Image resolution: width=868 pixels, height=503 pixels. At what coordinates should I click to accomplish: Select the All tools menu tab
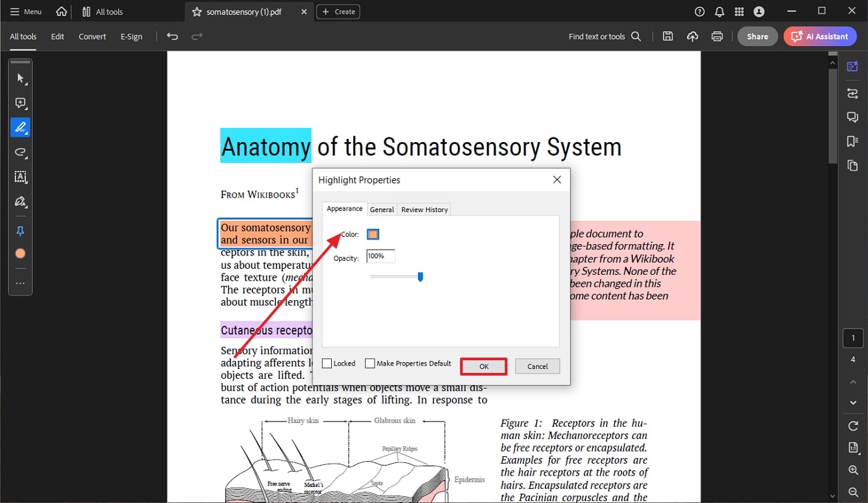(23, 37)
